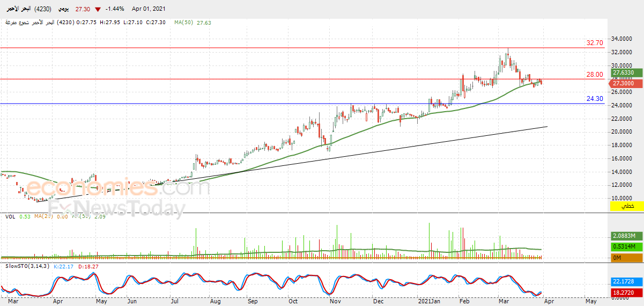Click the 0.5314M volume value tag
The image size is (644, 306).
coord(627,247)
